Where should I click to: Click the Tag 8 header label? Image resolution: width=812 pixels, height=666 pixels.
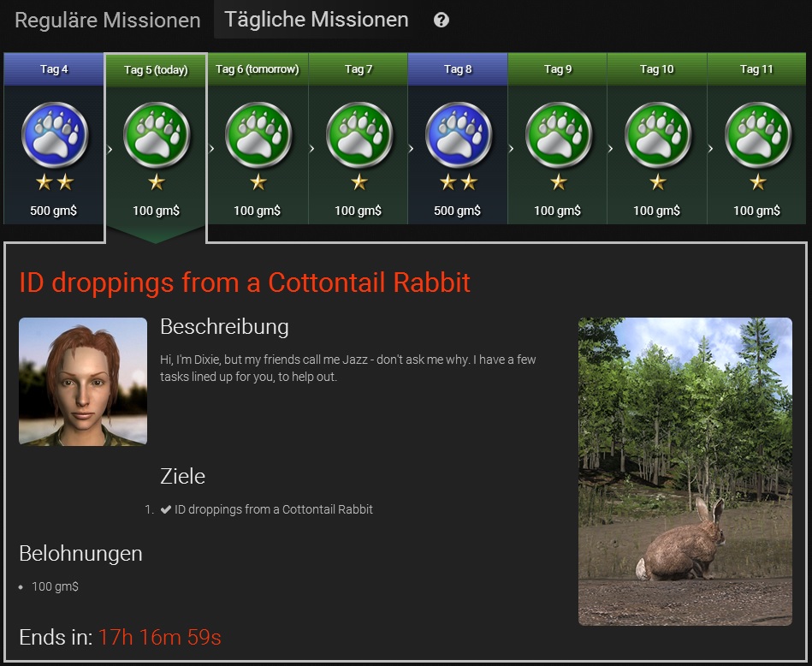(458, 69)
